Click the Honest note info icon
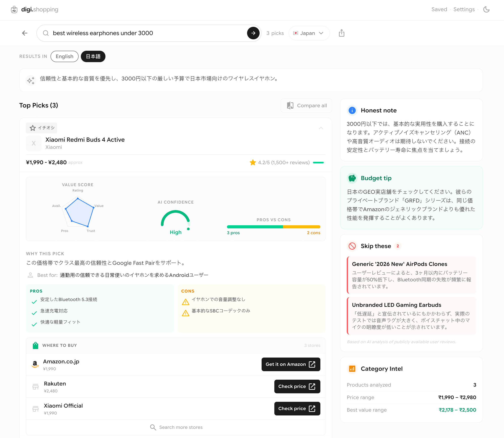Image resolution: width=504 pixels, height=438 pixels. tap(352, 110)
